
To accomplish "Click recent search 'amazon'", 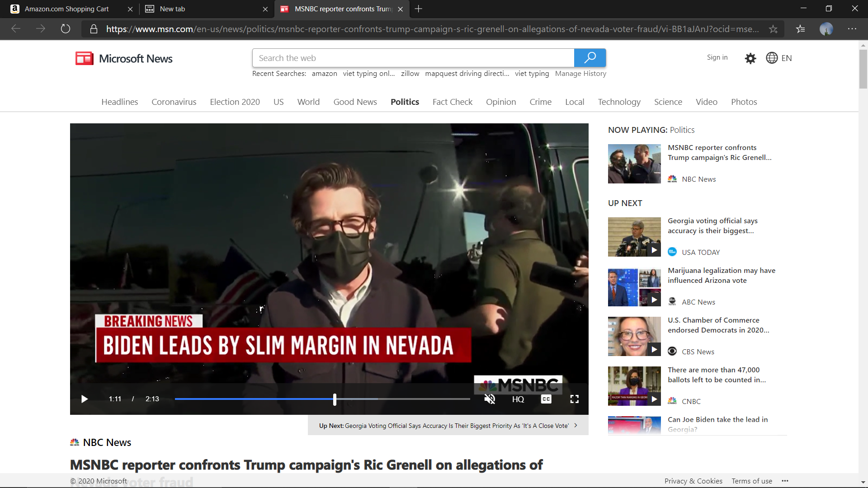I will click(x=324, y=73).
